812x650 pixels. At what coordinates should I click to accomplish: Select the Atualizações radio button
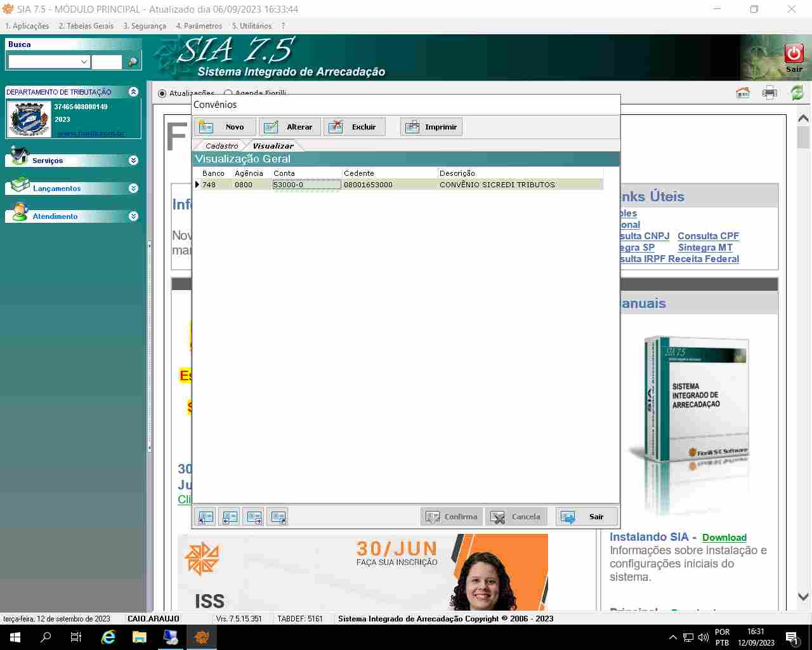(162, 93)
